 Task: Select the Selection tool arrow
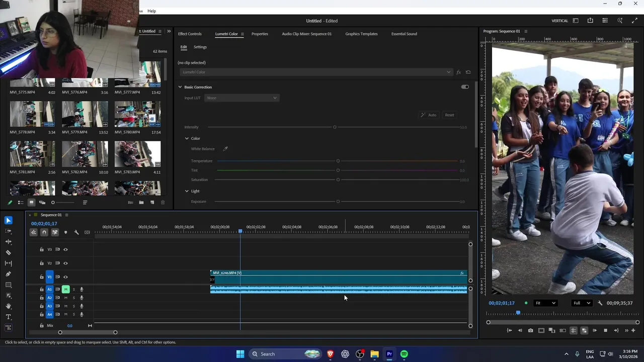tap(8, 220)
